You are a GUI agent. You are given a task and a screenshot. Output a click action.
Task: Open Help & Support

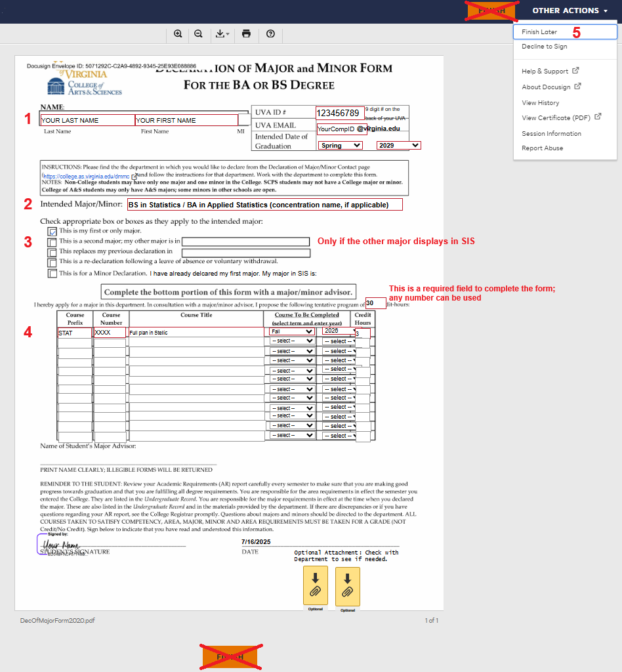click(x=545, y=71)
